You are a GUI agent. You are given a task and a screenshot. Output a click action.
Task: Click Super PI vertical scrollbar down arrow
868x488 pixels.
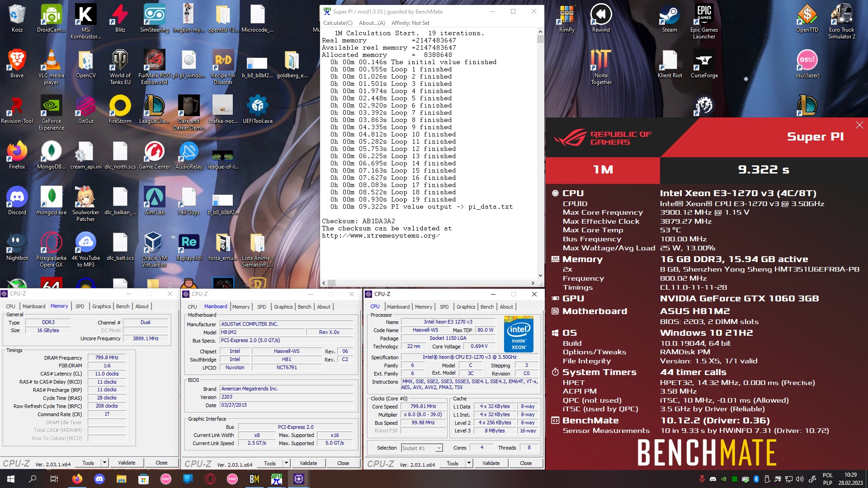[x=540, y=276]
